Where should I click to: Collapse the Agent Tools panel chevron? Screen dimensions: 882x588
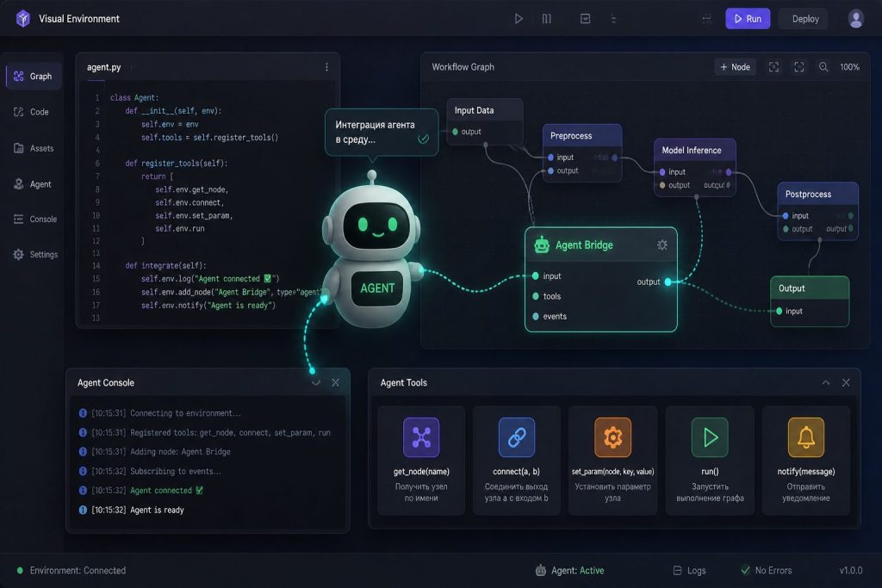tap(826, 383)
